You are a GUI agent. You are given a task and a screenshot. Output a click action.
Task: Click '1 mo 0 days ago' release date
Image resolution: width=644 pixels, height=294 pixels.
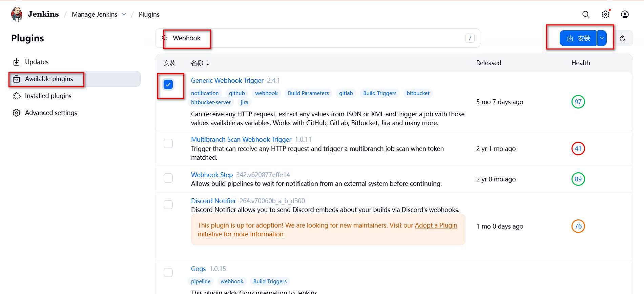tap(500, 226)
